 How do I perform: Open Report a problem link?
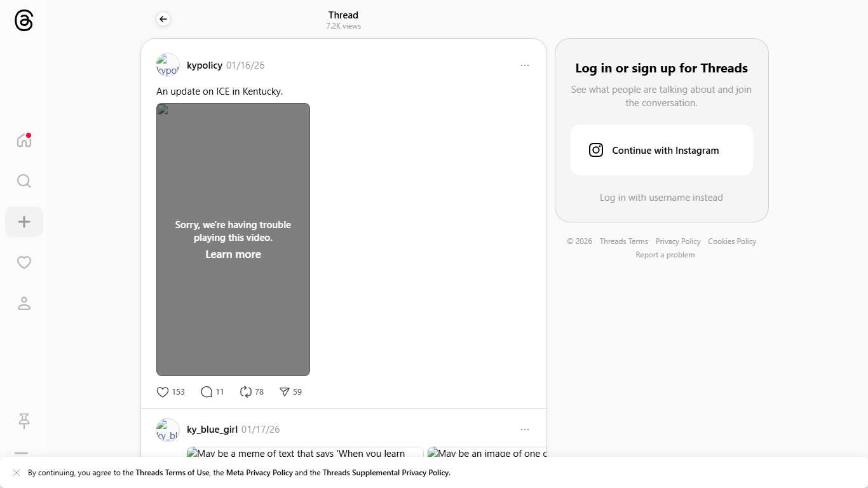[665, 255]
